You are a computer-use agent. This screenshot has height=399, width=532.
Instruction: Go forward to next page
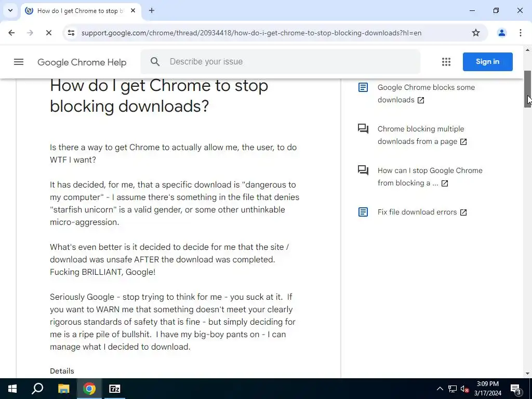30,33
